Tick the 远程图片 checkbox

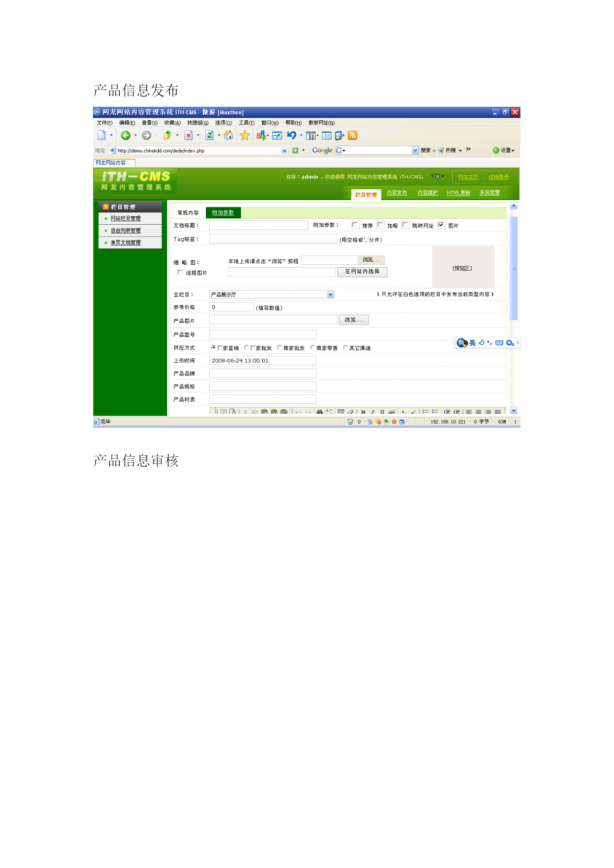pos(180,272)
